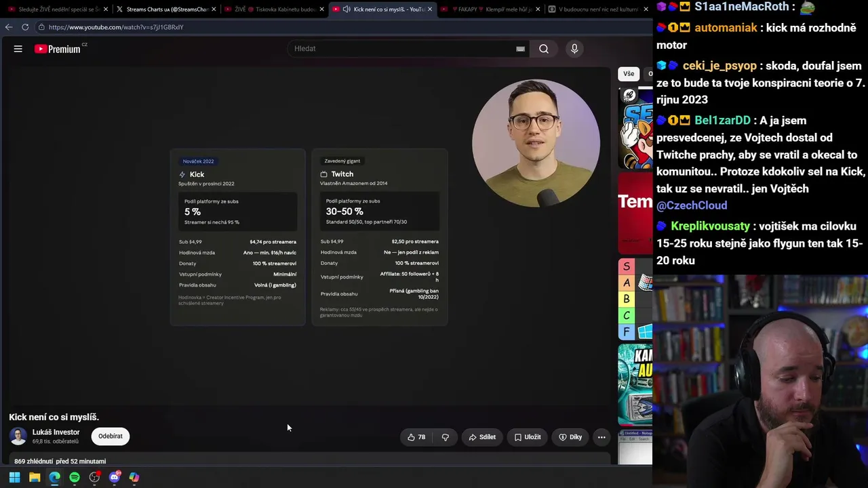
Task: Click the browser address bar URL
Action: (x=116, y=27)
